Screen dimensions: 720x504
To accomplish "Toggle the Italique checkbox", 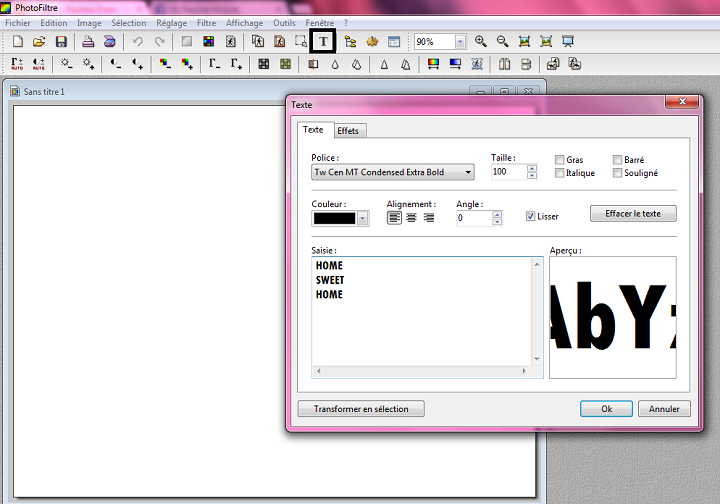I will point(559,173).
